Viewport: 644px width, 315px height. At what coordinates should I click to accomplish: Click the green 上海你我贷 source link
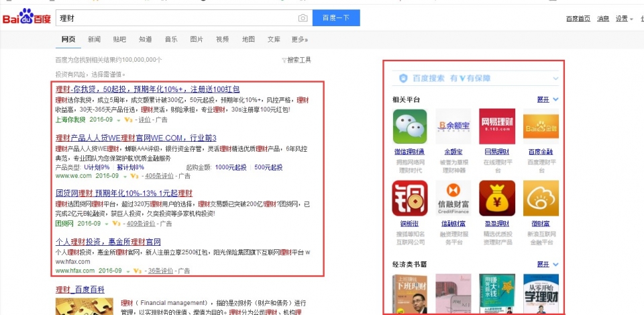pos(70,120)
